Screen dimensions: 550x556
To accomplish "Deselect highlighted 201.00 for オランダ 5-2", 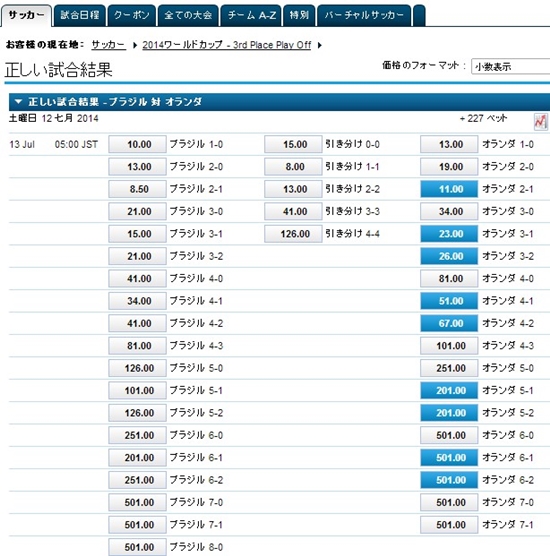I will coord(449,412).
